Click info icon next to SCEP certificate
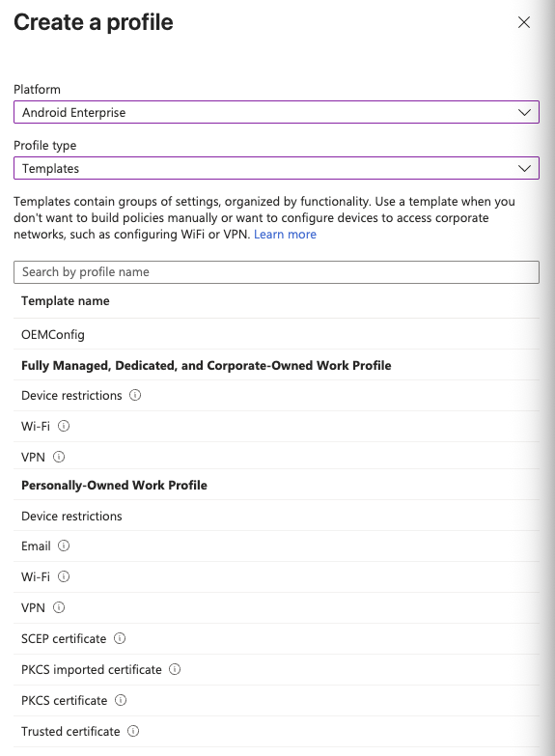Image resolution: width=555 pixels, height=756 pixels. pyautogui.click(x=120, y=638)
